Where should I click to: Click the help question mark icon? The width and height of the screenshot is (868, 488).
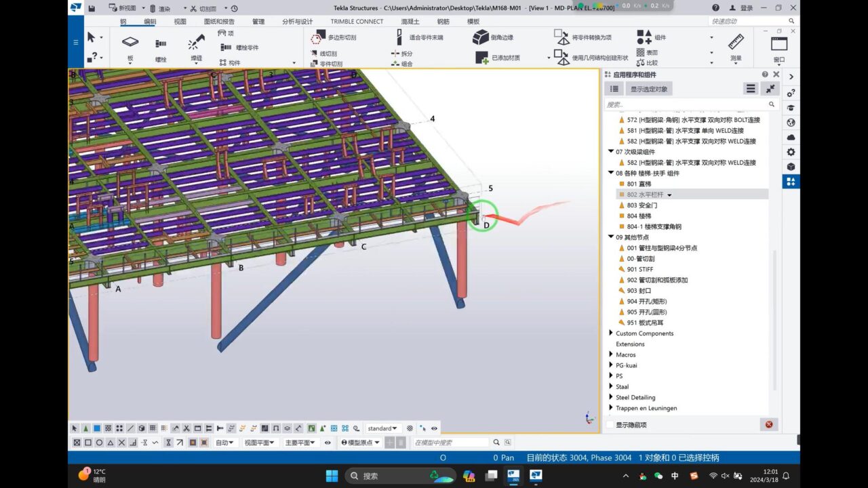click(716, 8)
